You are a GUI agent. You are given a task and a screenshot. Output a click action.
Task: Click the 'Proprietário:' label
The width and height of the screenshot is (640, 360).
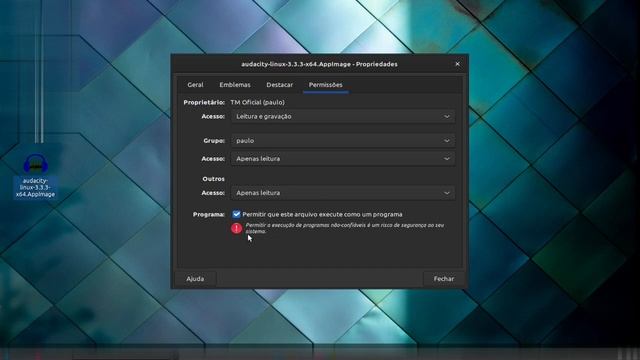(204, 102)
